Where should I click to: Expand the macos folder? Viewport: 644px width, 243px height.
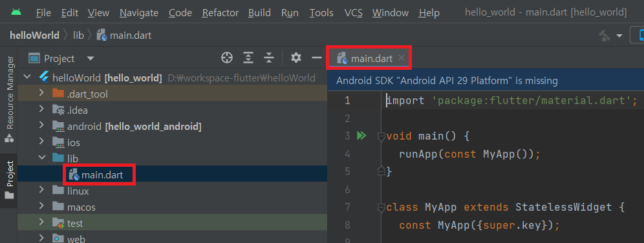(41, 206)
